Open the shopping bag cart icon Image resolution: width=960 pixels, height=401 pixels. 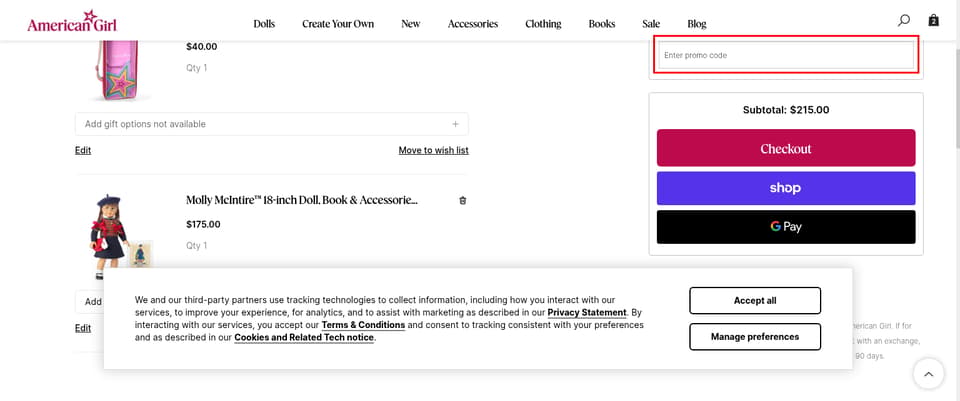coord(933,21)
